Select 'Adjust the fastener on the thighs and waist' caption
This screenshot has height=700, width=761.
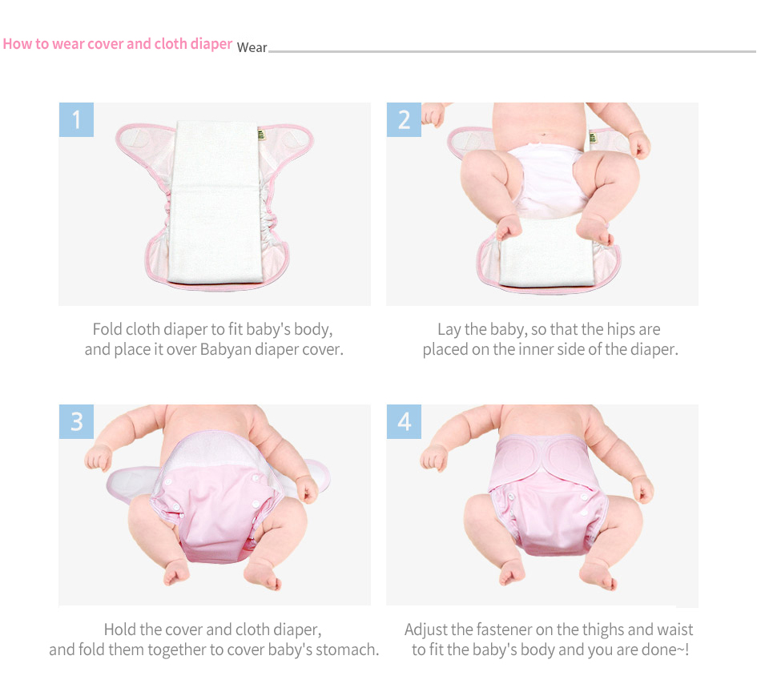pos(549,630)
